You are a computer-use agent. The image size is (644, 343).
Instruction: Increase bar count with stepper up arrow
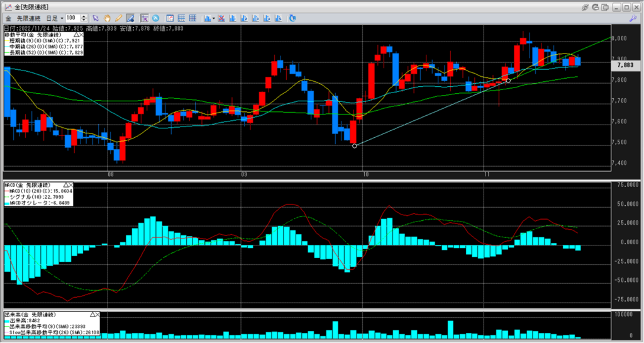click(84, 16)
